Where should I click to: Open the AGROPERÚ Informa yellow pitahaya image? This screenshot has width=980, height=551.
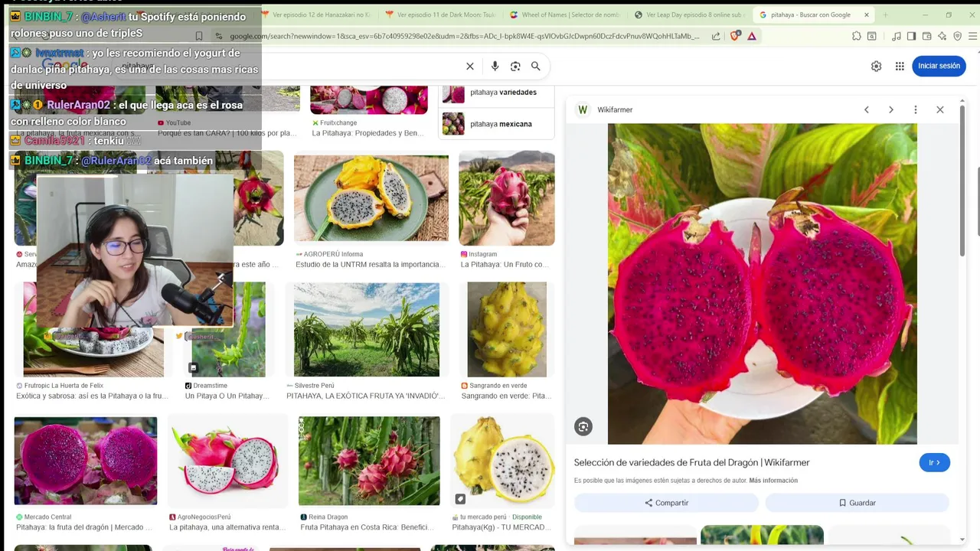pos(371,198)
